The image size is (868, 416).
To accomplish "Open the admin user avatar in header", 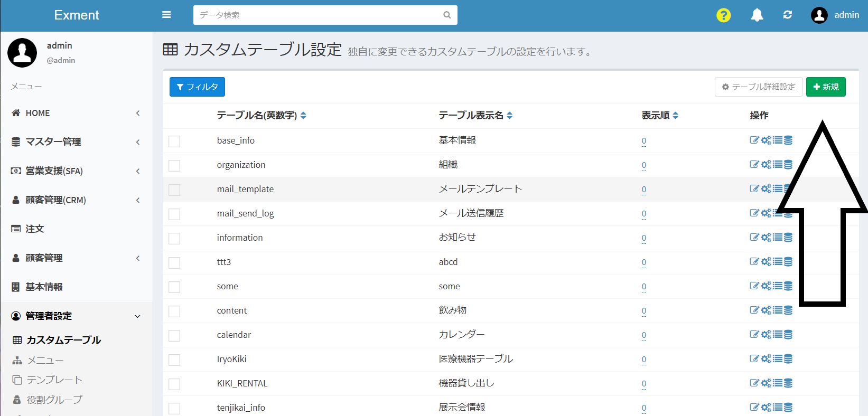I will 819,15.
